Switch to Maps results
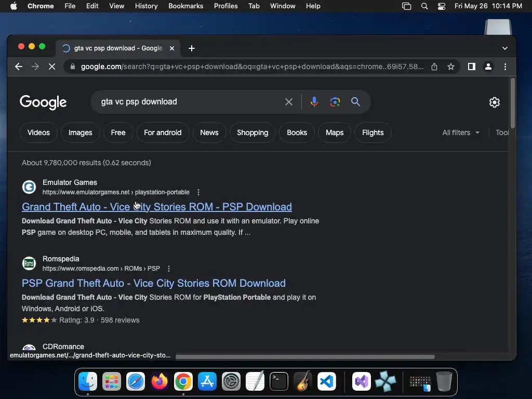 335,132
